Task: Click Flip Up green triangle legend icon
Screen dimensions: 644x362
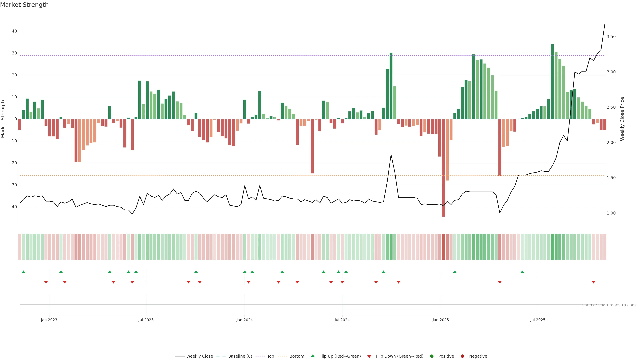Action: click(x=312, y=356)
